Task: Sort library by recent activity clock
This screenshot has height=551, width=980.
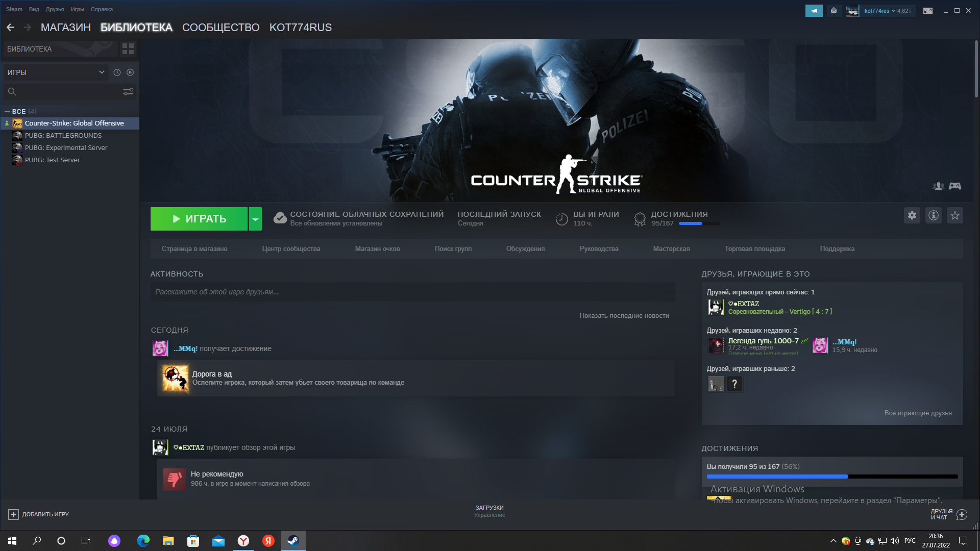Action: point(117,72)
